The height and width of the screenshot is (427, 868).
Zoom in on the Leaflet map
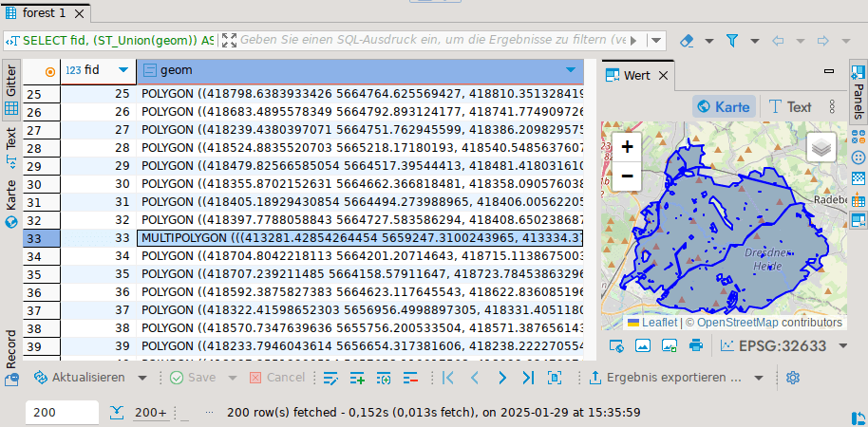[x=627, y=147]
